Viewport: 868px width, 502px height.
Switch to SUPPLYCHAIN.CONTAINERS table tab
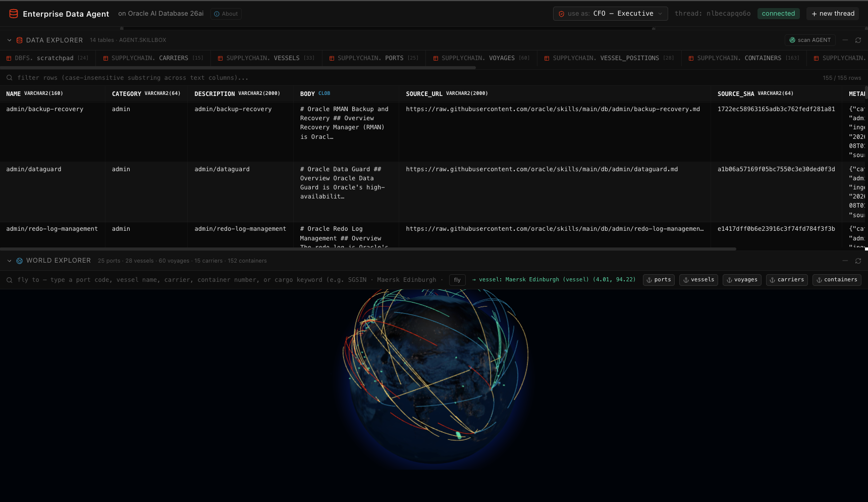[744, 58]
